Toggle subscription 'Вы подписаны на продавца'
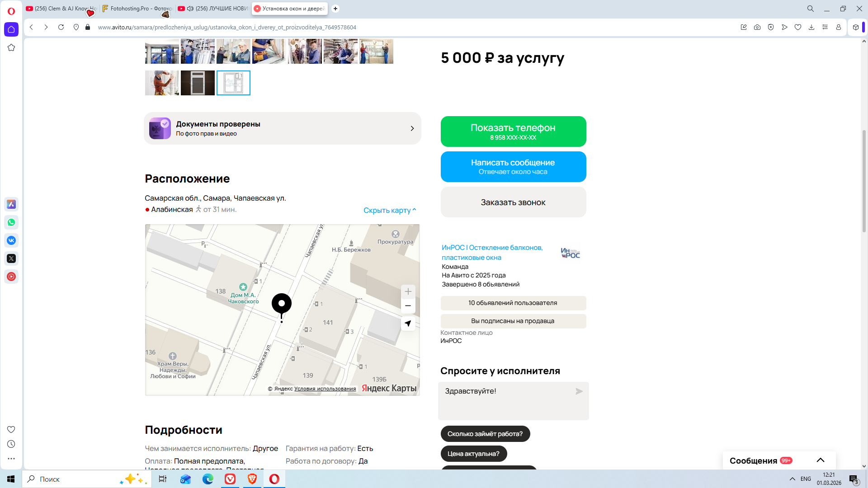Screen dimensions: 868x488 (x=513, y=321)
